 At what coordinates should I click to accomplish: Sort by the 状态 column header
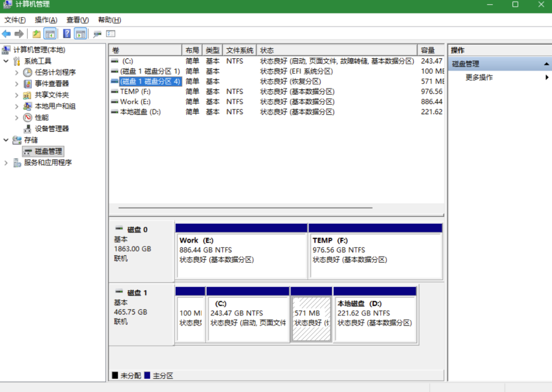337,50
